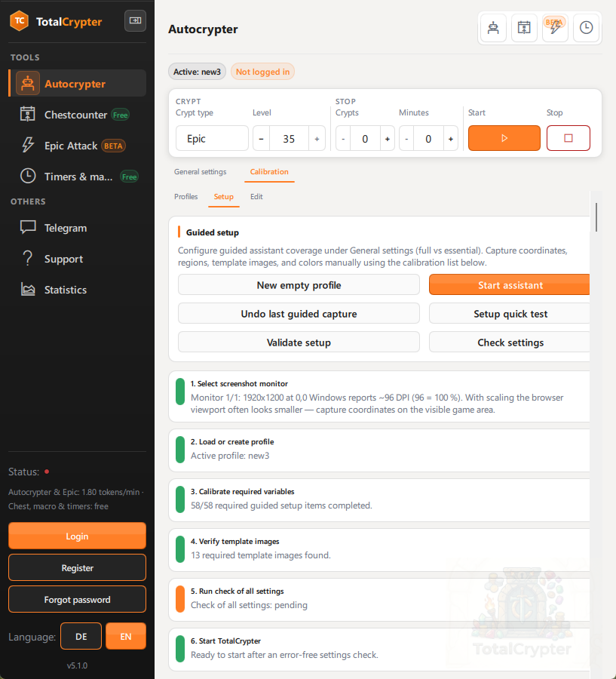Click the Not logged in badge
Screen dimensions: 616x679
click(x=263, y=72)
